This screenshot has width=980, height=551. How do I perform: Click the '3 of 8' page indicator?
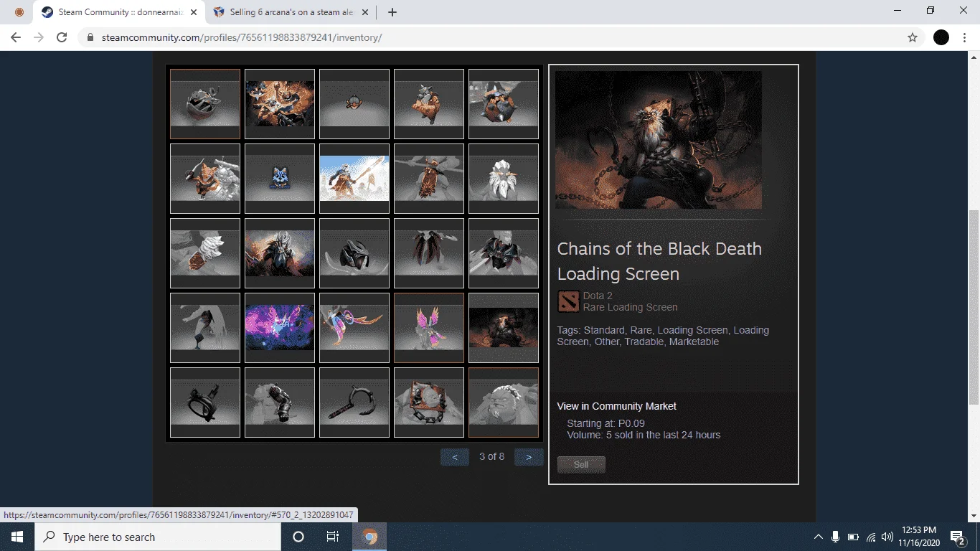(x=491, y=456)
